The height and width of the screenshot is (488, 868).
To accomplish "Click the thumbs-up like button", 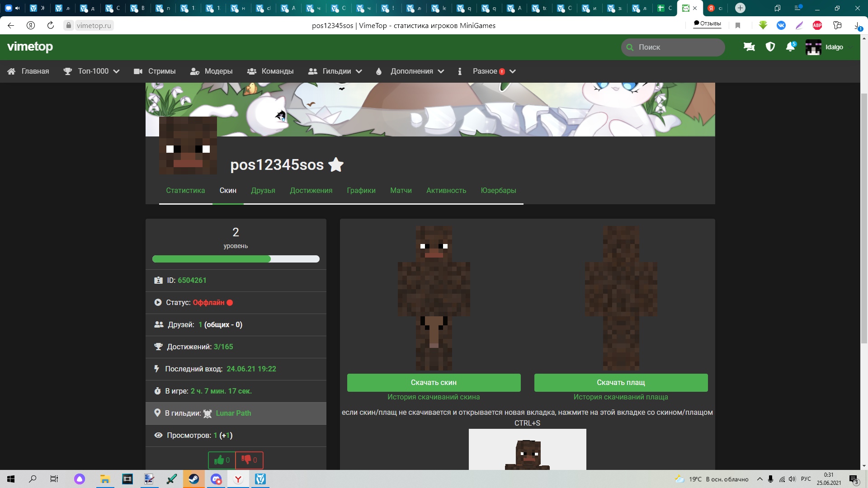I will coord(222,460).
